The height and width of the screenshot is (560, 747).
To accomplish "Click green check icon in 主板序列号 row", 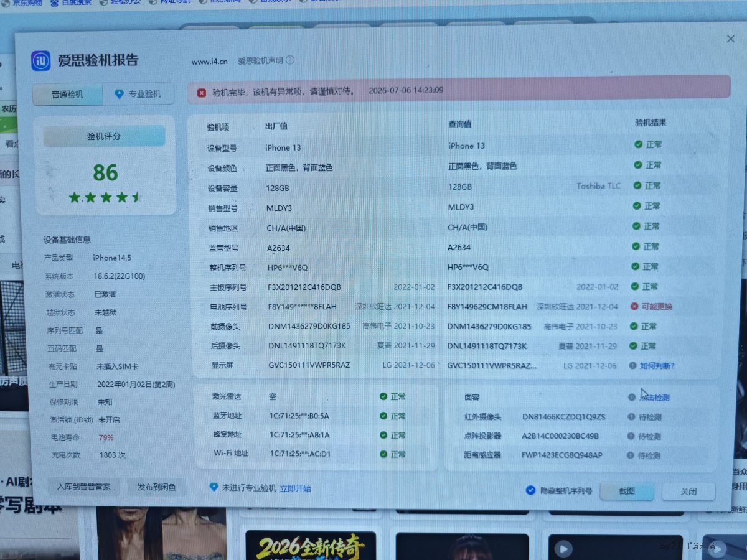I will tap(635, 286).
